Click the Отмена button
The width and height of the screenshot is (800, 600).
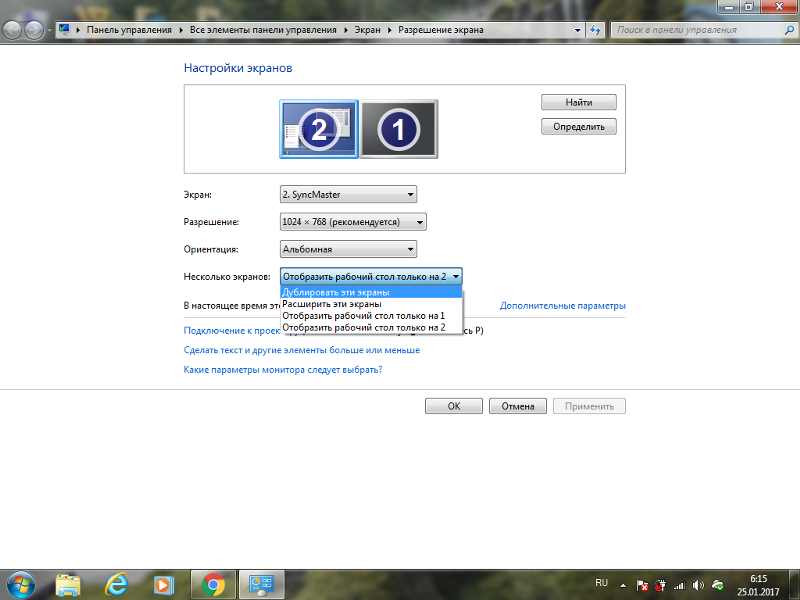518,406
